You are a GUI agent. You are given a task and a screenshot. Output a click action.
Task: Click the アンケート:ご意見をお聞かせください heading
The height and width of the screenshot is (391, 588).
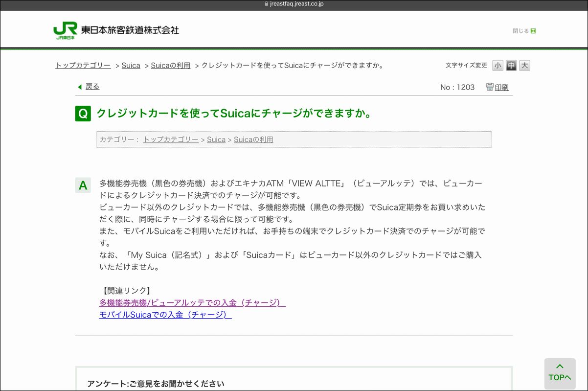point(156,384)
